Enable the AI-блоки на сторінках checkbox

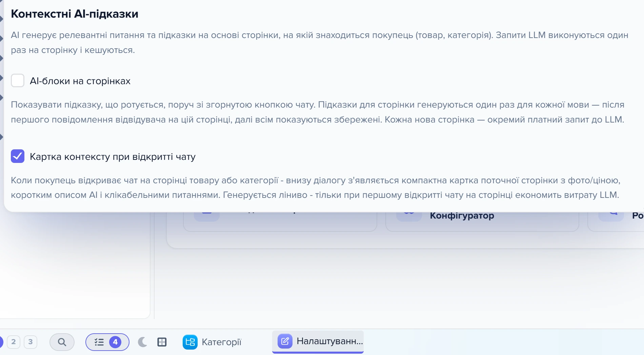[18, 81]
